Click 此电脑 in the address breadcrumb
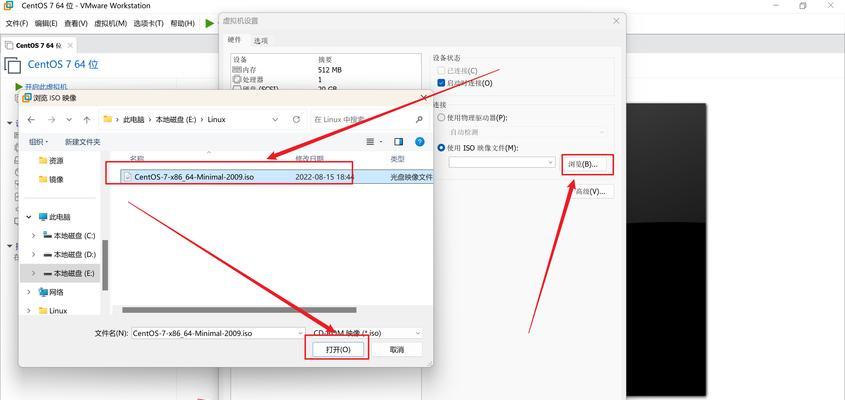 pyautogui.click(x=134, y=120)
